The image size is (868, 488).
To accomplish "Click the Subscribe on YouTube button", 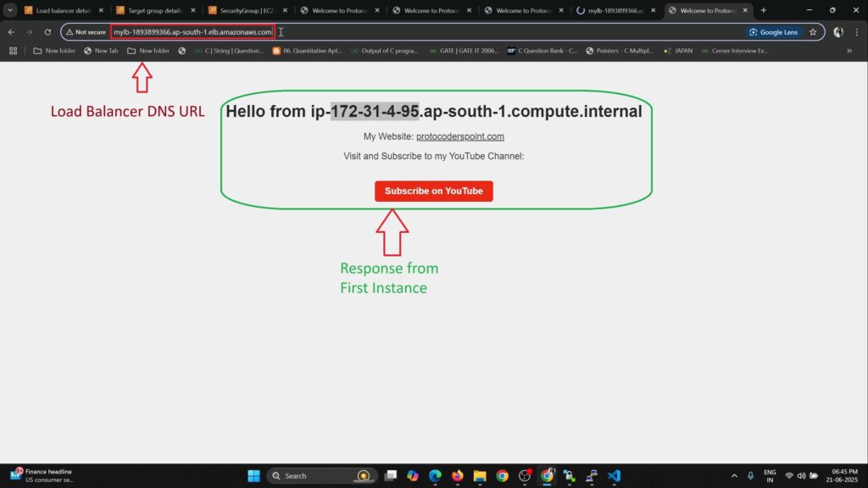I will (x=433, y=191).
